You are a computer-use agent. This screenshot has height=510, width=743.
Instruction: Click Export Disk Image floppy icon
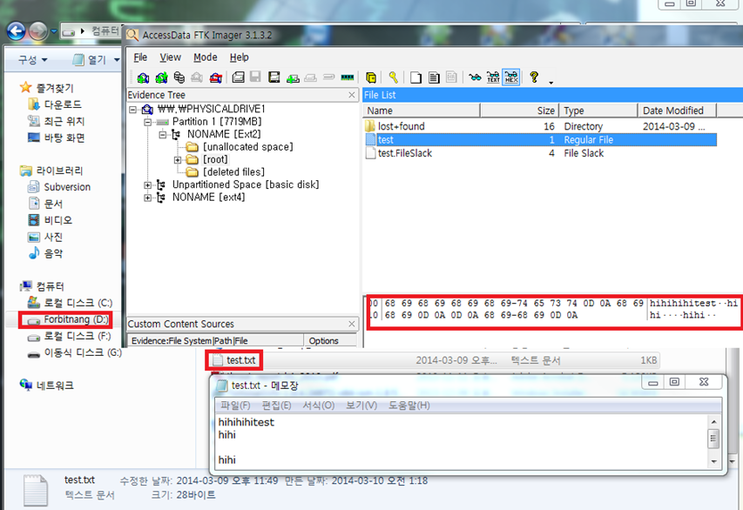(256, 77)
